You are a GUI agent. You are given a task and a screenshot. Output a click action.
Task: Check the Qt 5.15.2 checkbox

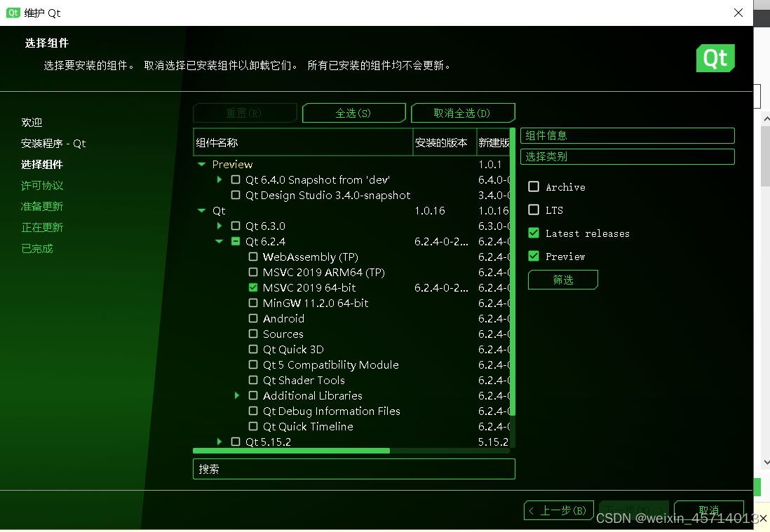tap(236, 441)
